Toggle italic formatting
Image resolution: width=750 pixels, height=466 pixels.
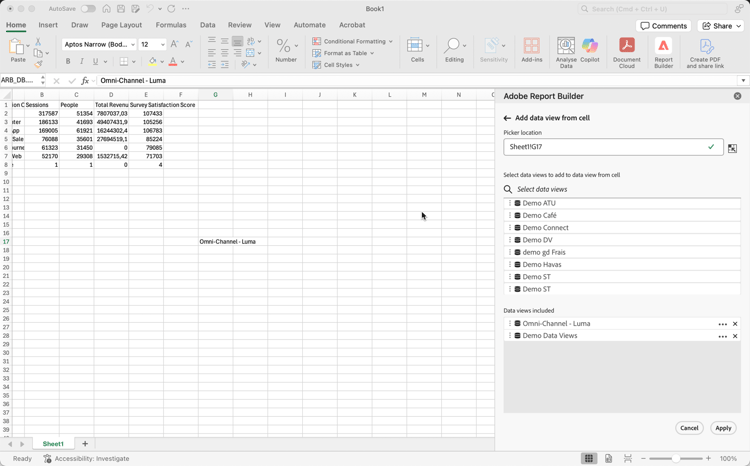click(x=82, y=61)
